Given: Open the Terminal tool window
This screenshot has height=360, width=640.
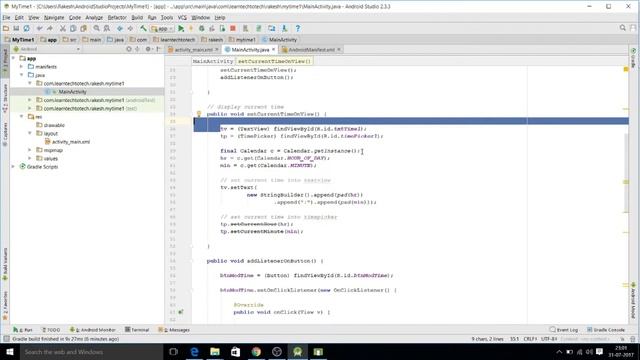Looking at the screenshot, I should [137, 329].
